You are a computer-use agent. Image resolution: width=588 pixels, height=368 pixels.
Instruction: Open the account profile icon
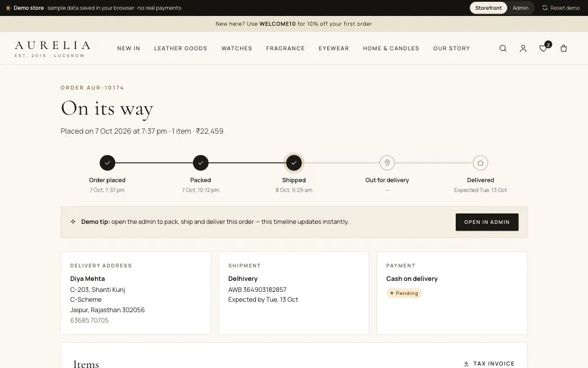tap(523, 48)
